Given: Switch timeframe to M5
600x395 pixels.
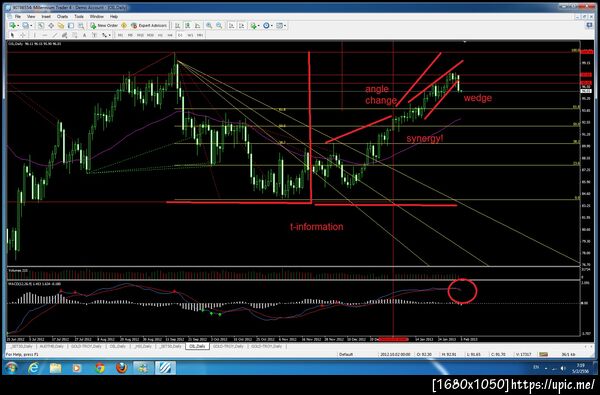Looking at the screenshot, I should pyautogui.click(x=130, y=35).
